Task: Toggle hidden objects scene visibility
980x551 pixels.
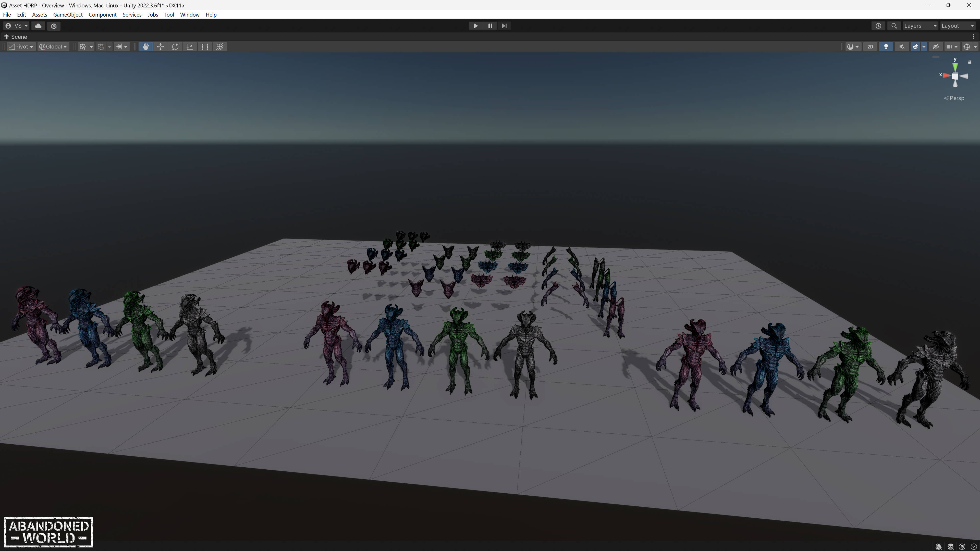Action: pyautogui.click(x=936, y=46)
